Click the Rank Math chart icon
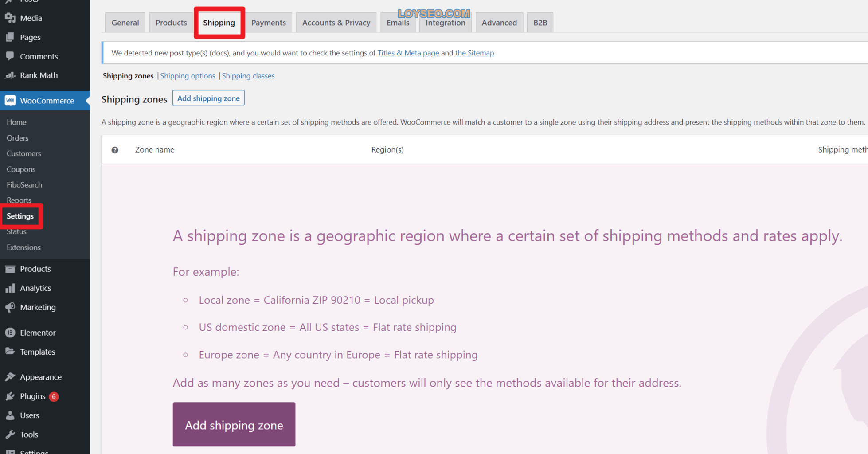This screenshot has width=868, height=454. tap(10, 75)
